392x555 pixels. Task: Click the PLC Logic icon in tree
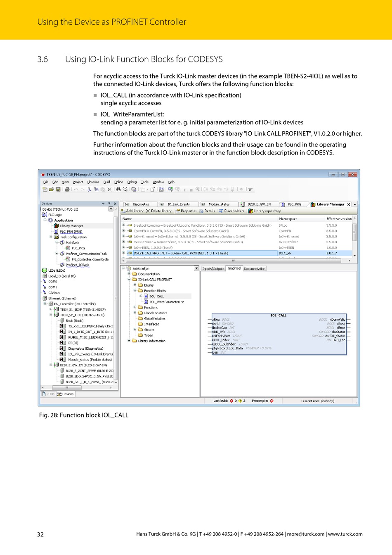click(45, 215)
